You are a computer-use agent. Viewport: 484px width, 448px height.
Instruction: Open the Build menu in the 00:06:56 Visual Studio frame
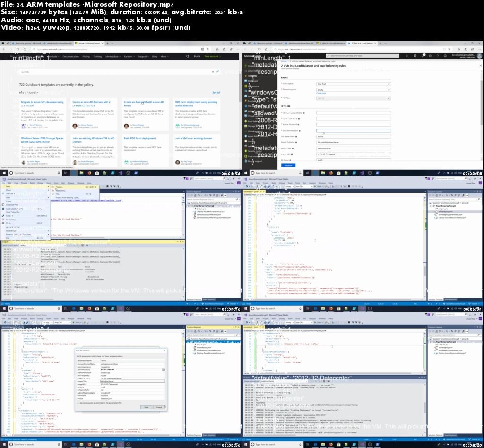32,318
